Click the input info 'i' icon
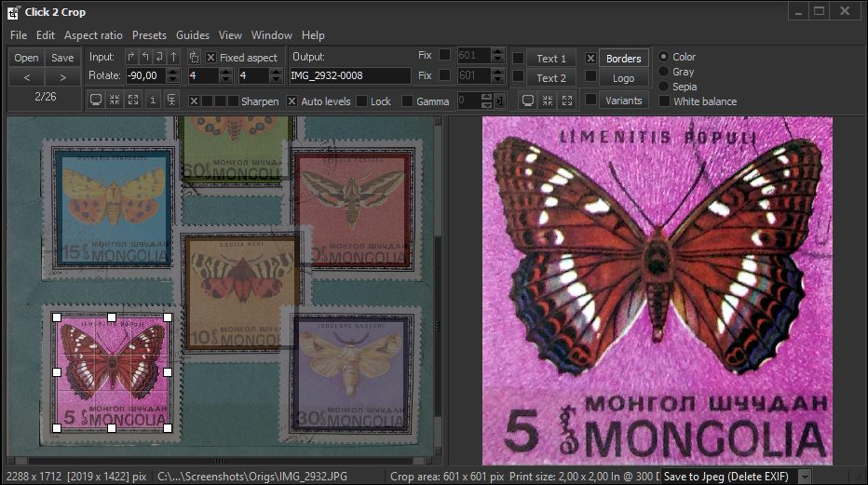Screen dimensions: 868x485 pyautogui.click(x=153, y=101)
